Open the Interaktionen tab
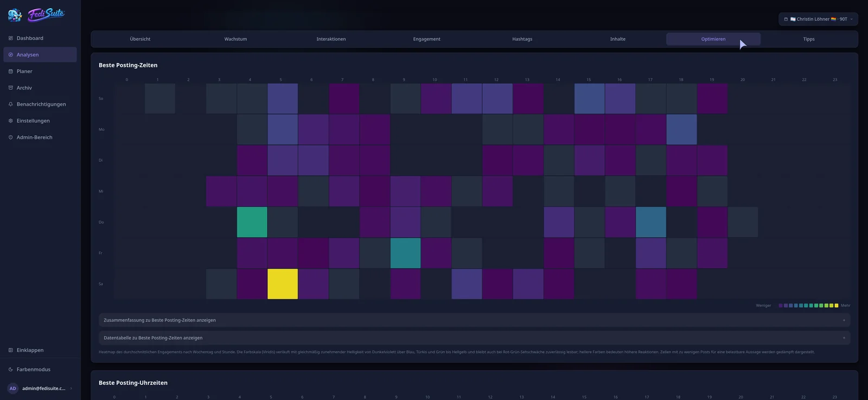This screenshot has height=400, width=868. point(331,39)
